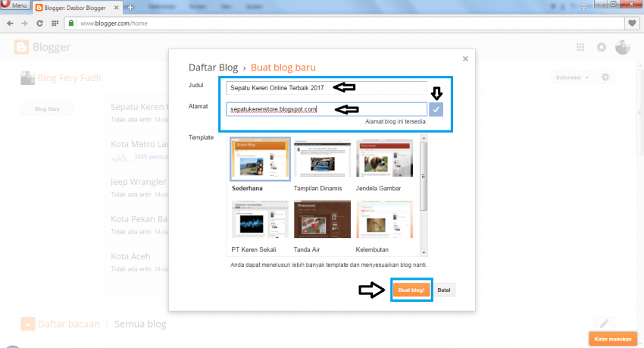Click the Daftar Blog breadcrumb
This screenshot has height=348, width=644.
pos(213,67)
